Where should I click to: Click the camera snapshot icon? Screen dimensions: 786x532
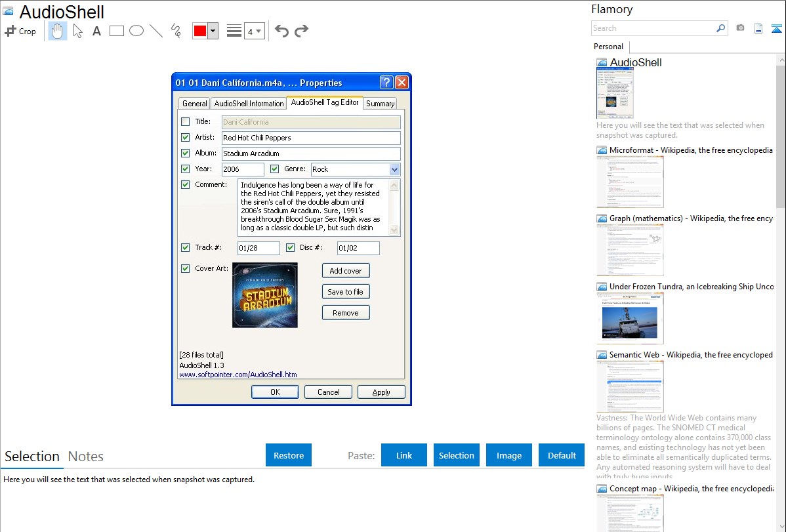pyautogui.click(x=740, y=28)
